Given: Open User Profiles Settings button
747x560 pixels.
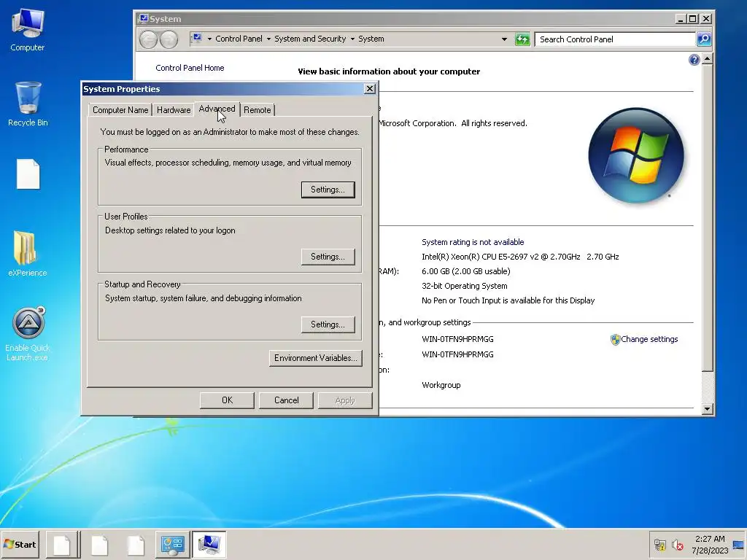Looking at the screenshot, I should pyautogui.click(x=328, y=257).
